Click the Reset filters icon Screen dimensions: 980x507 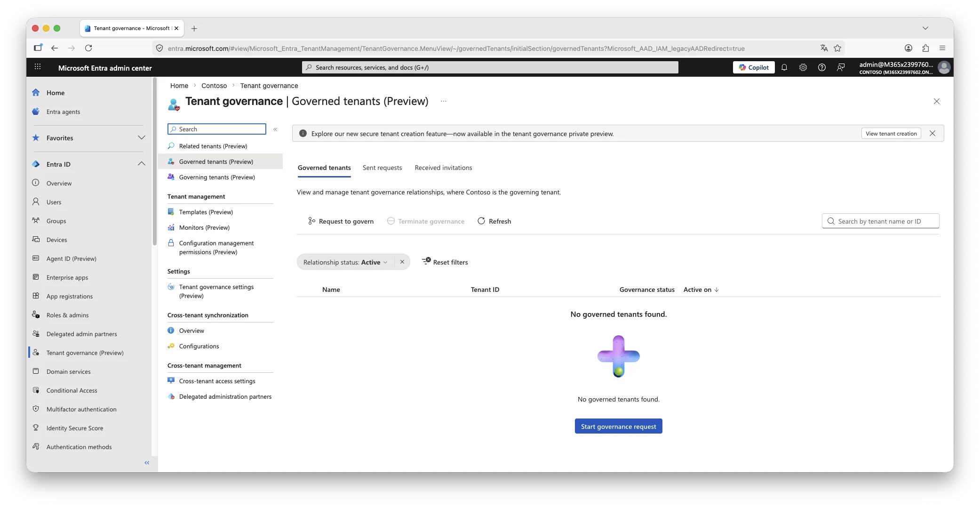[426, 262]
